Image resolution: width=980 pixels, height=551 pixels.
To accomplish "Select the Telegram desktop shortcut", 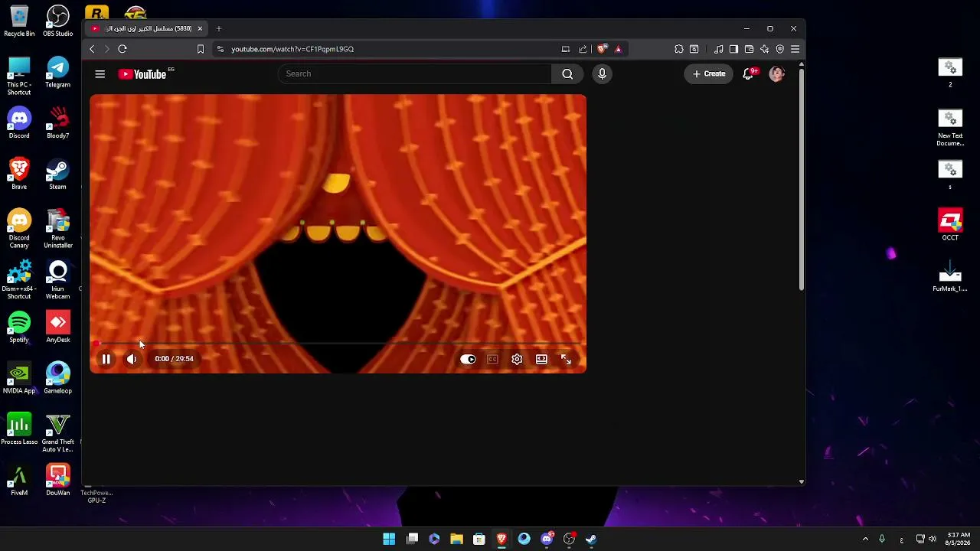I will (x=58, y=73).
